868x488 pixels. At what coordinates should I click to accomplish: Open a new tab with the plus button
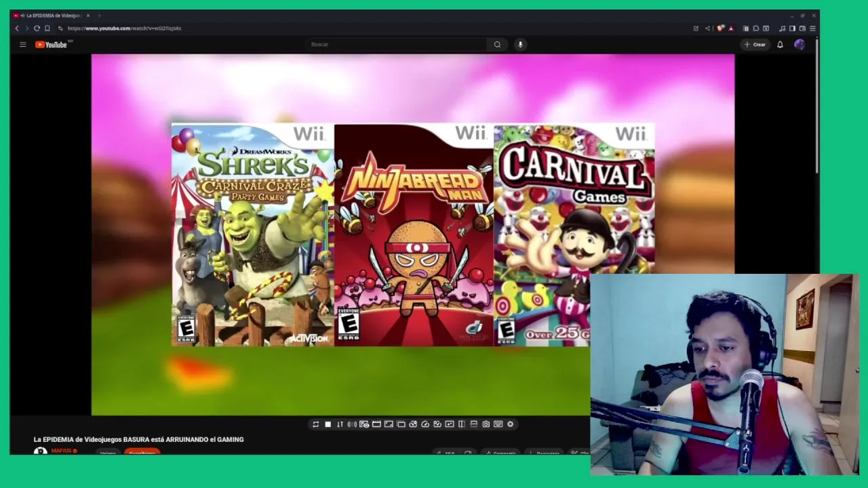pyautogui.click(x=99, y=16)
